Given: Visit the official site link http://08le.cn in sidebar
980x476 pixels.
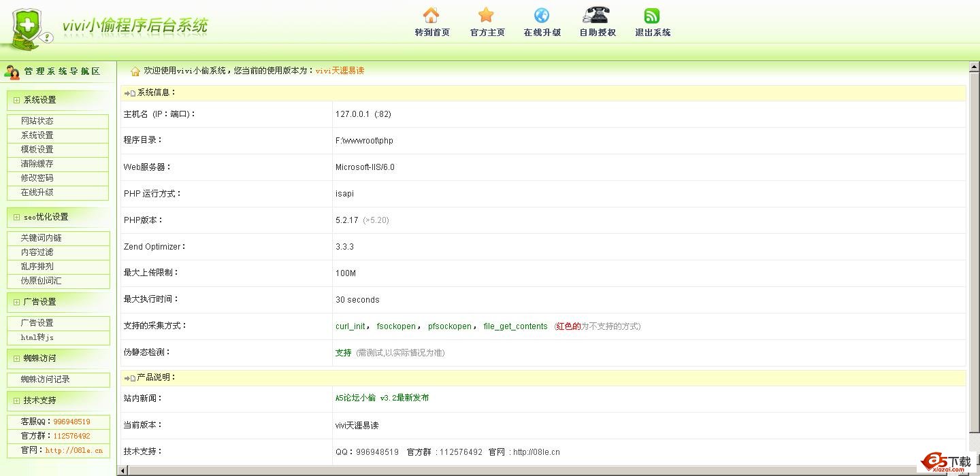Looking at the screenshot, I should (x=73, y=450).
